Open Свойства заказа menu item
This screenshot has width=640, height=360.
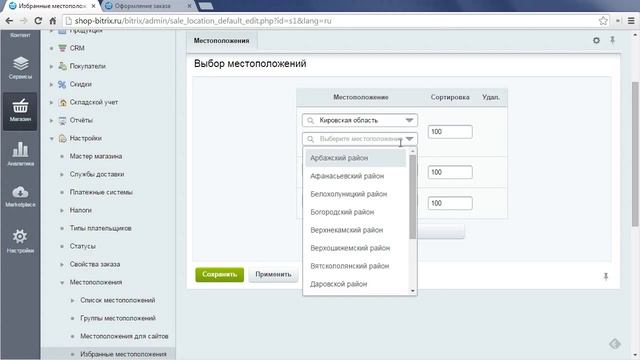click(95, 264)
